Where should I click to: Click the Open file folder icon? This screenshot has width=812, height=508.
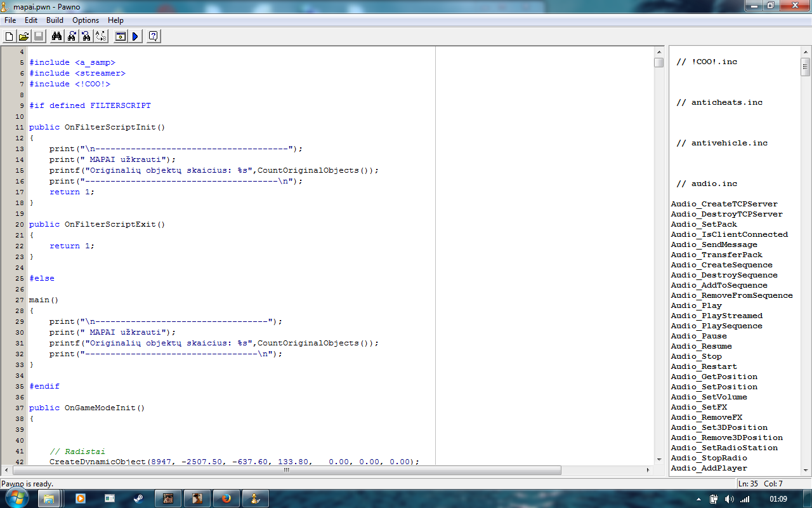23,36
